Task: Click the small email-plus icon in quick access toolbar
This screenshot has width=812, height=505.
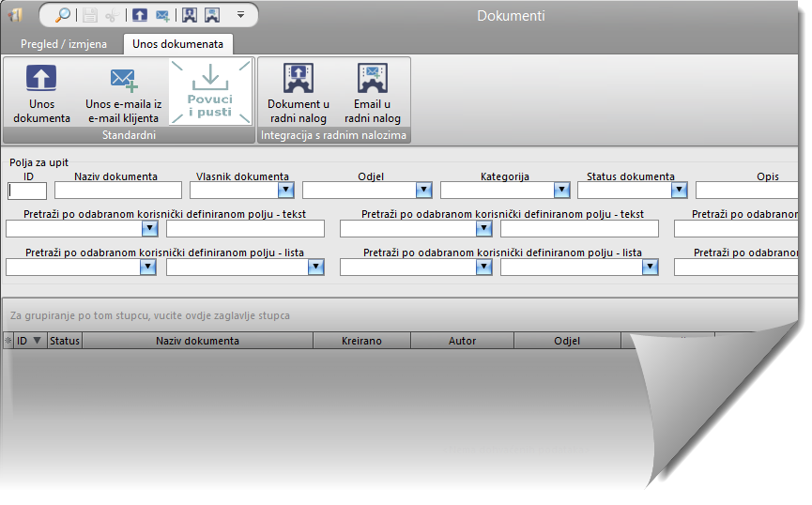Action: coord(162,16)
